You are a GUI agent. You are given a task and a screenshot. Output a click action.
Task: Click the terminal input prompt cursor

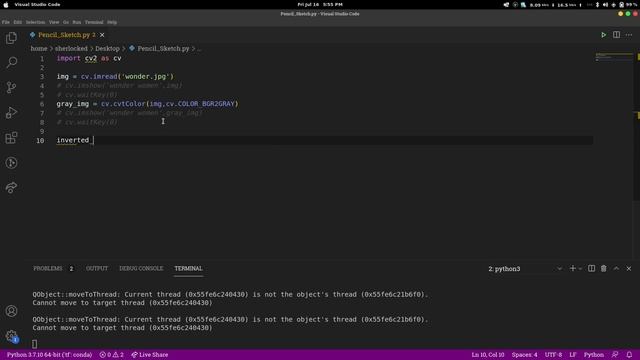pos(35,344)
